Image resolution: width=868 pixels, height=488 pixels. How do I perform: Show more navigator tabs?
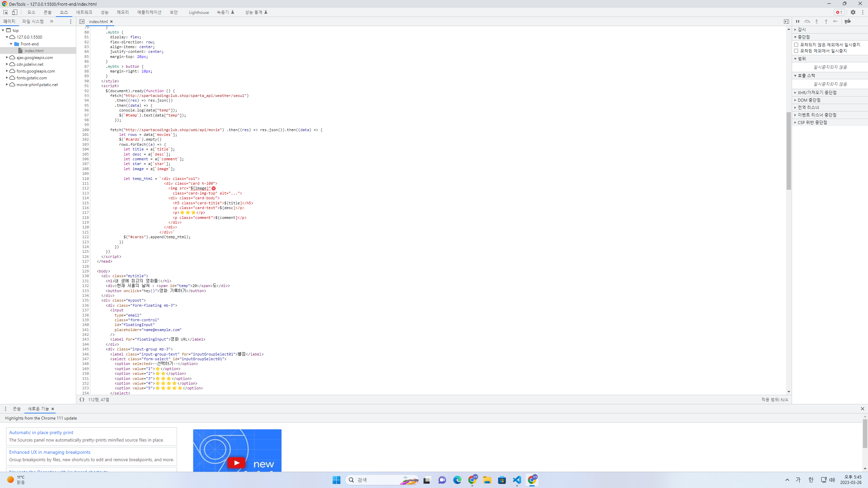tap(52, 21)
